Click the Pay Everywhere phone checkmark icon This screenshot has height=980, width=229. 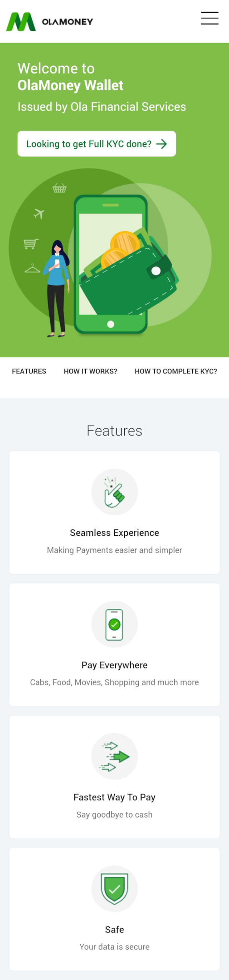click(x=114, y=624)
